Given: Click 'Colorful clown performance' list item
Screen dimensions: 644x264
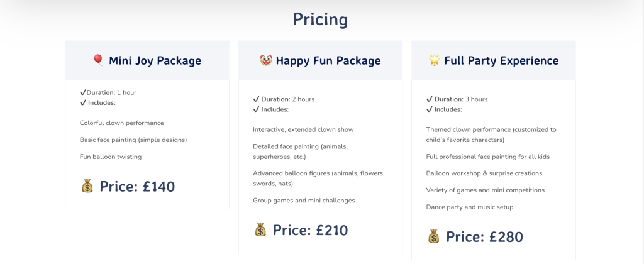Looking at the screenshot, I should 121,123.
